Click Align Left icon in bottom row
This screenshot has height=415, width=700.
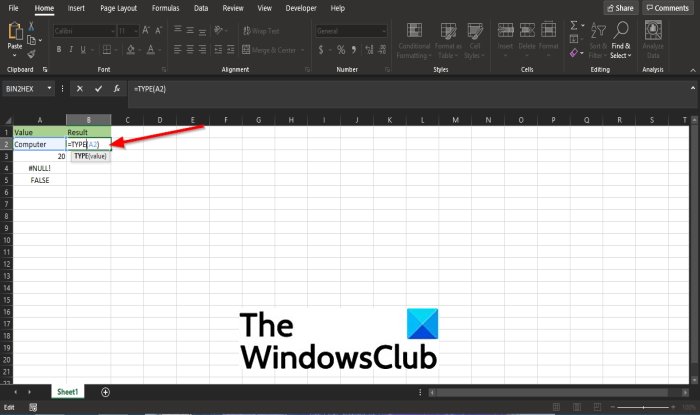(178, 50)
